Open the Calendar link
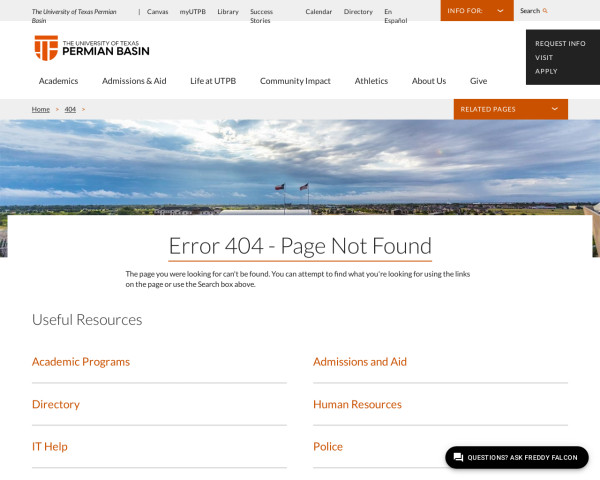This screenshot has height=480, width=600. [x=318, y=11]
